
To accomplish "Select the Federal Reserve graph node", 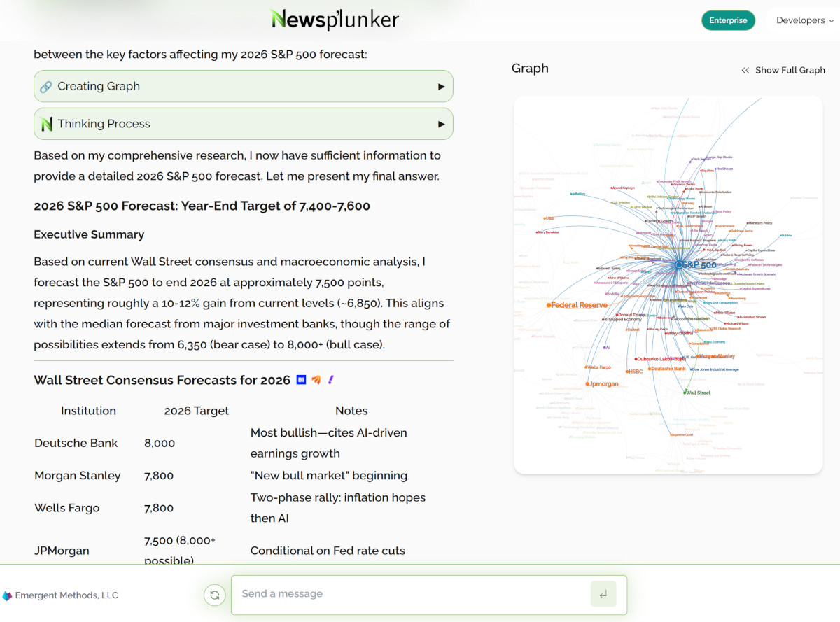I will pyautogui.click(x=549, y=305).
